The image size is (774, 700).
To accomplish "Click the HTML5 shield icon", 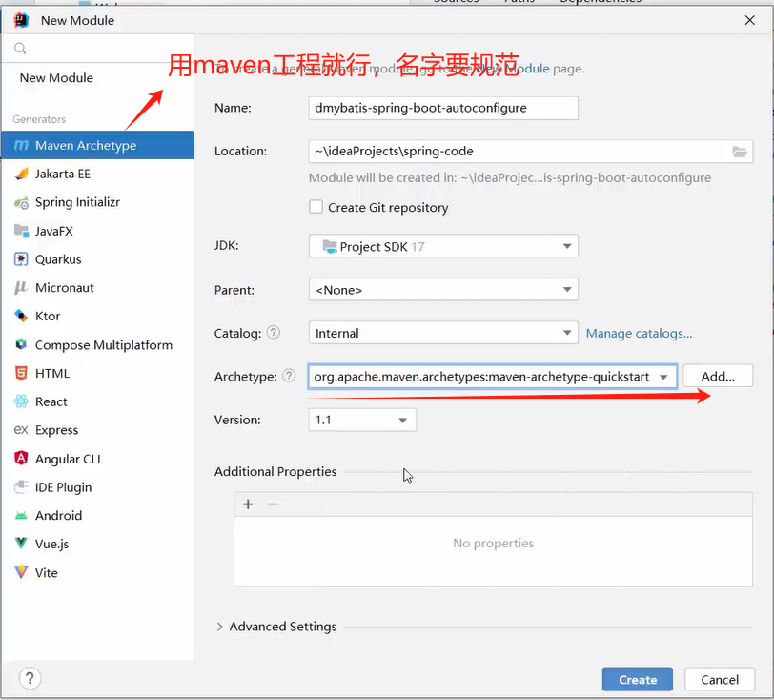I will 21,373.
